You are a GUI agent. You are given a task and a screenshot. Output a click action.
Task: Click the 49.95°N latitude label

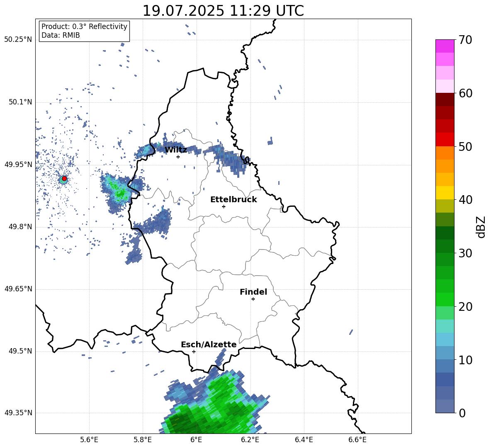18,165
